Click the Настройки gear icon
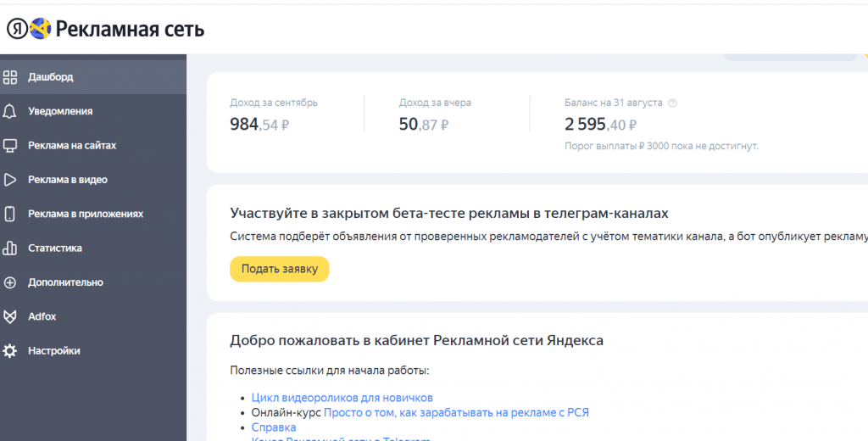 [x=10, y=351]
